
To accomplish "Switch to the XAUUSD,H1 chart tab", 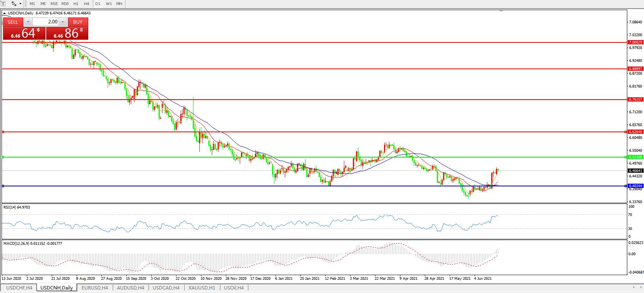I will 202,288.
